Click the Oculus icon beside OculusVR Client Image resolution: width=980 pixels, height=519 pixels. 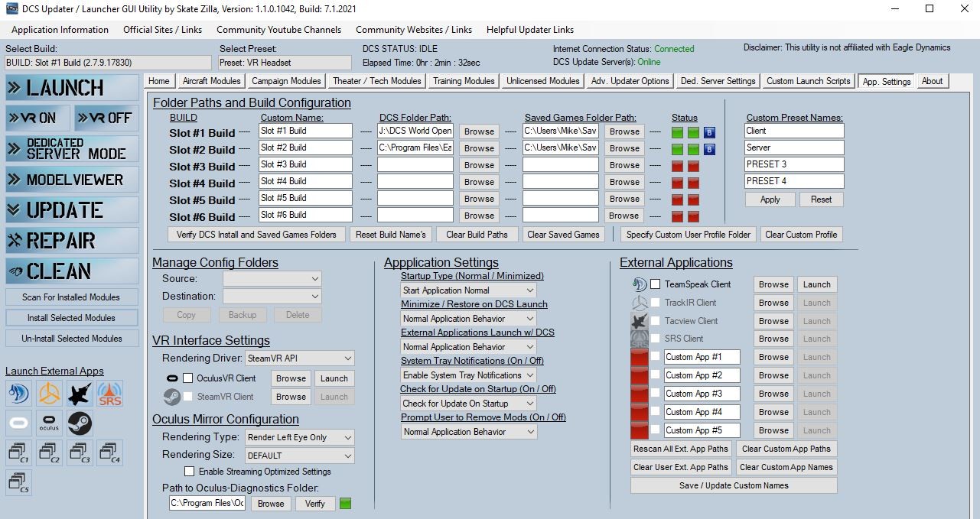[171, 378]
